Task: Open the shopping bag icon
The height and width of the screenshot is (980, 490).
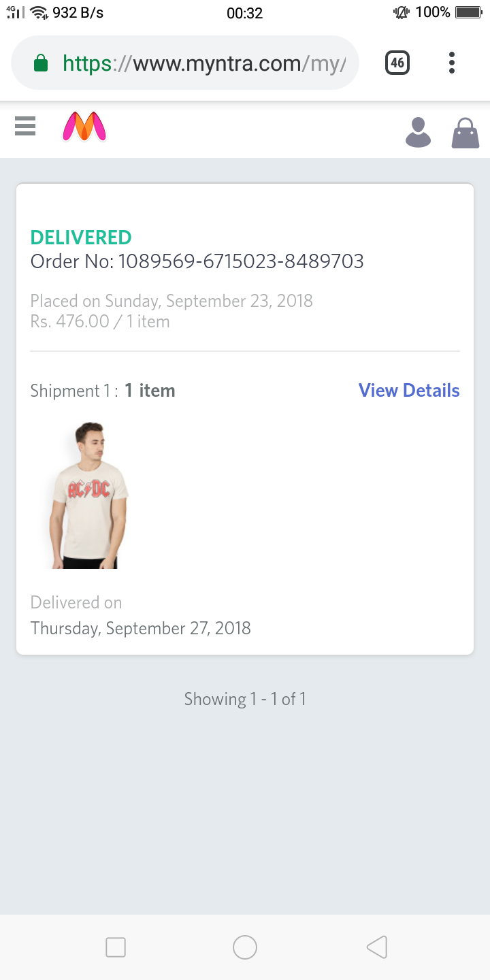Action: point(465,133)
